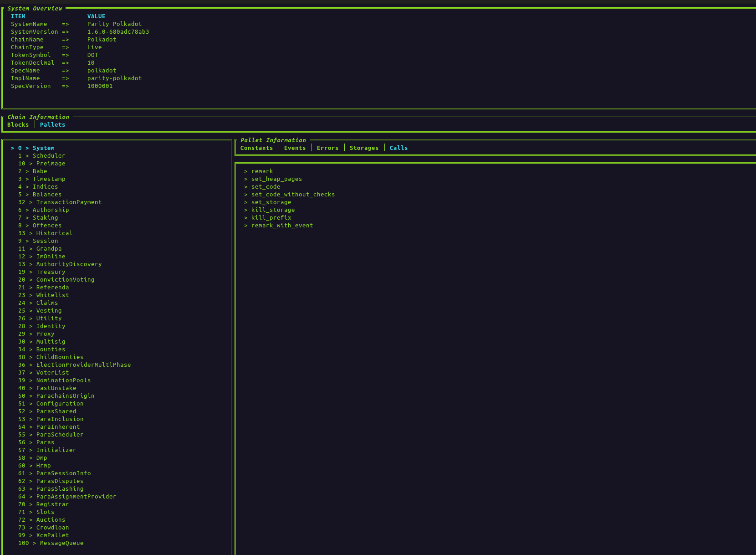
Task: Select the Bounties pallet
Action: (x=41, y=349)
